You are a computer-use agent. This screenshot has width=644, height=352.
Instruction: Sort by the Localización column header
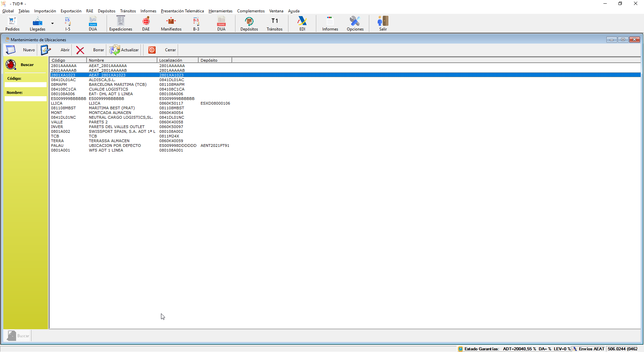click(177, 60)
